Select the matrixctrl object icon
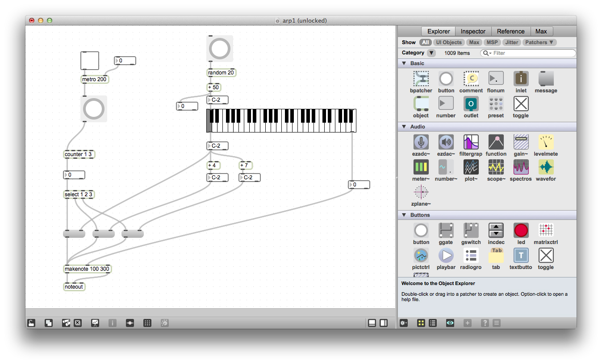This screenshot has width=602, height=364. click(546, 231)
